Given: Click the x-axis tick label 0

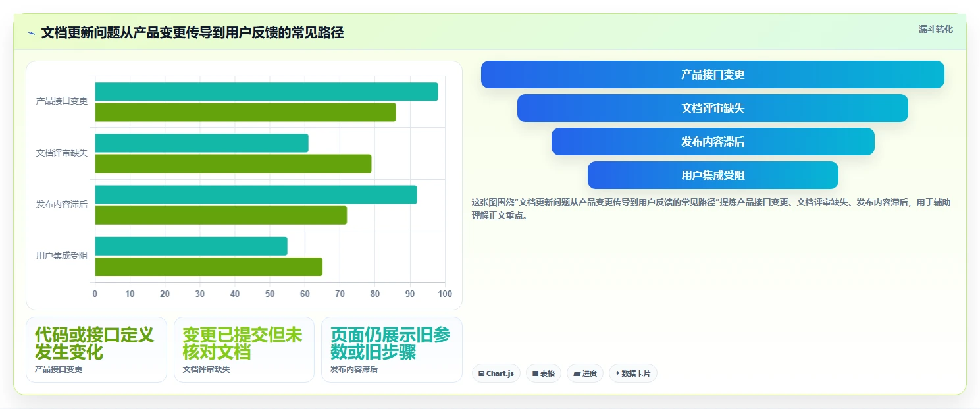Looking at the screenshot, I should 95,294.
